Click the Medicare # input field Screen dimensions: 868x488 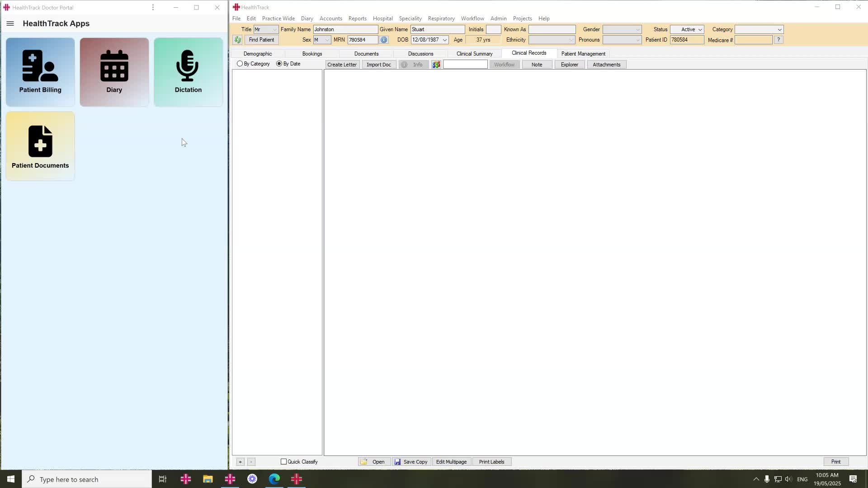pos(754,40)
